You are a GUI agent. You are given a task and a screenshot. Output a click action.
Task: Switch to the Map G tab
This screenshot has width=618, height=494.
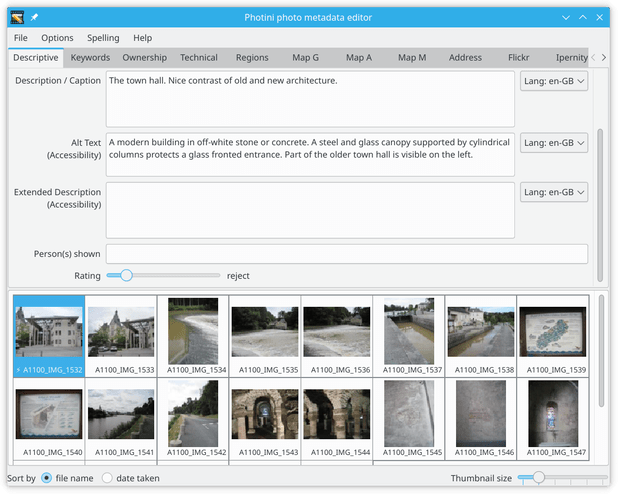pos(305,58)
